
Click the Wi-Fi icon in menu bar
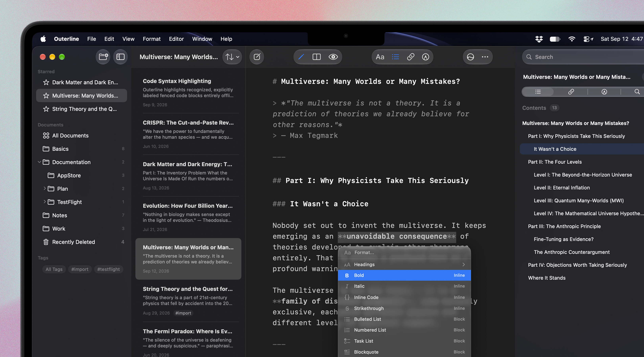click(x=571, y=39)
